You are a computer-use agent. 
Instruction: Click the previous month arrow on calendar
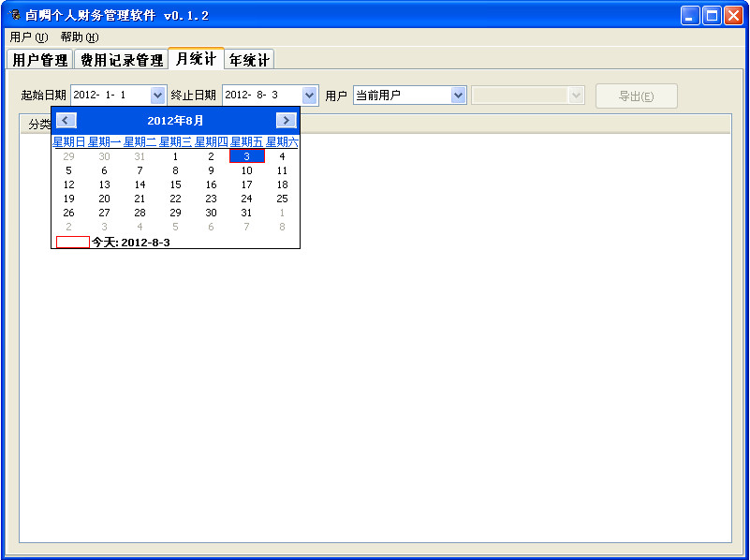[x=65, y=120]
